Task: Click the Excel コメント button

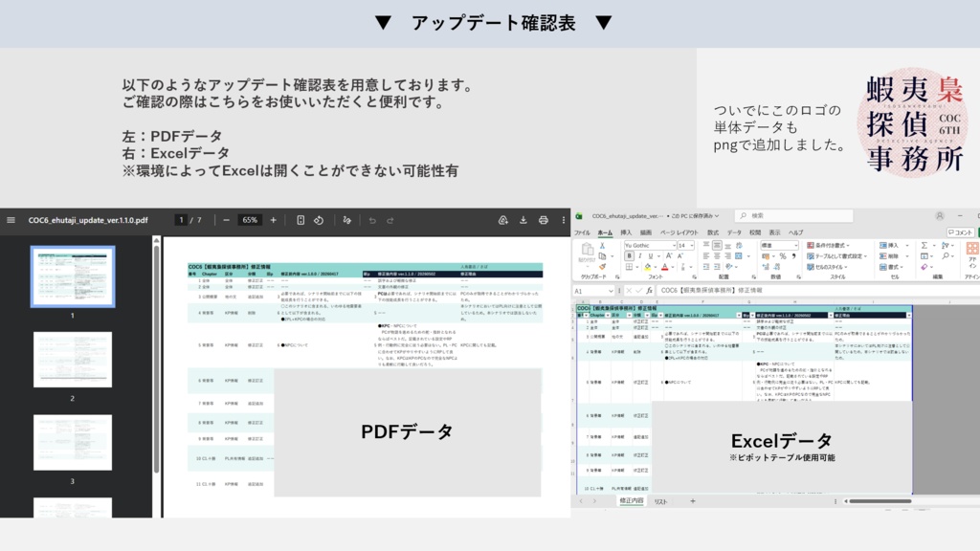Action: coord(960,232)
